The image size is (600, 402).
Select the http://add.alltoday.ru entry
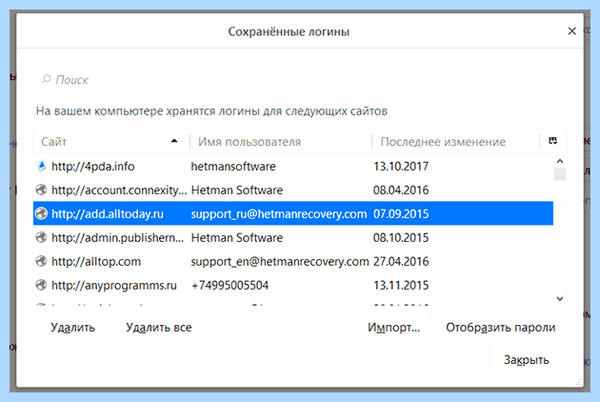tap(293, 213)
